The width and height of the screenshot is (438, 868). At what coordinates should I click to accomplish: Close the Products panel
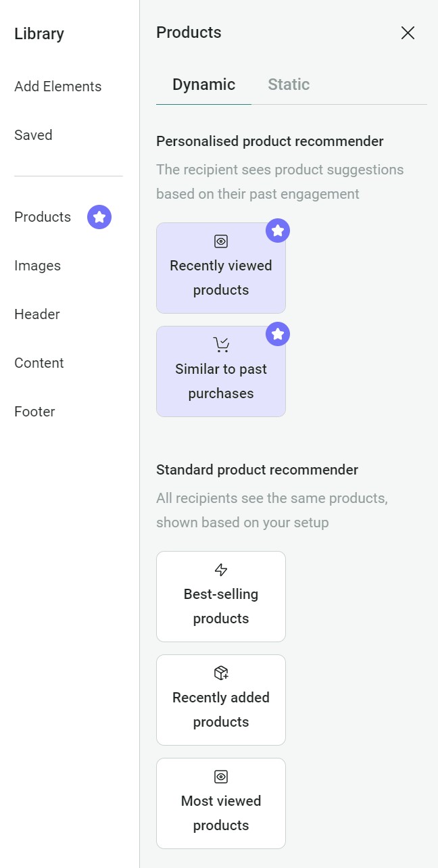pyautogui.click(x=408, y=32)
